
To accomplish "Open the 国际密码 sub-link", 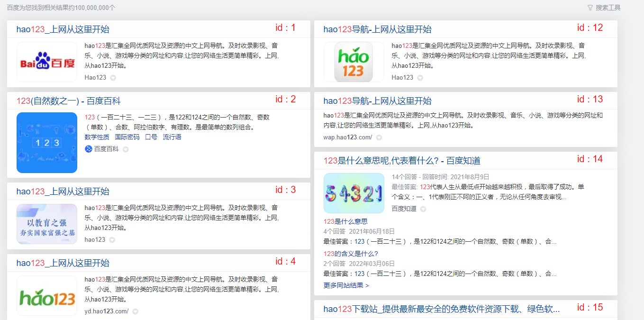I will point(127,137).
